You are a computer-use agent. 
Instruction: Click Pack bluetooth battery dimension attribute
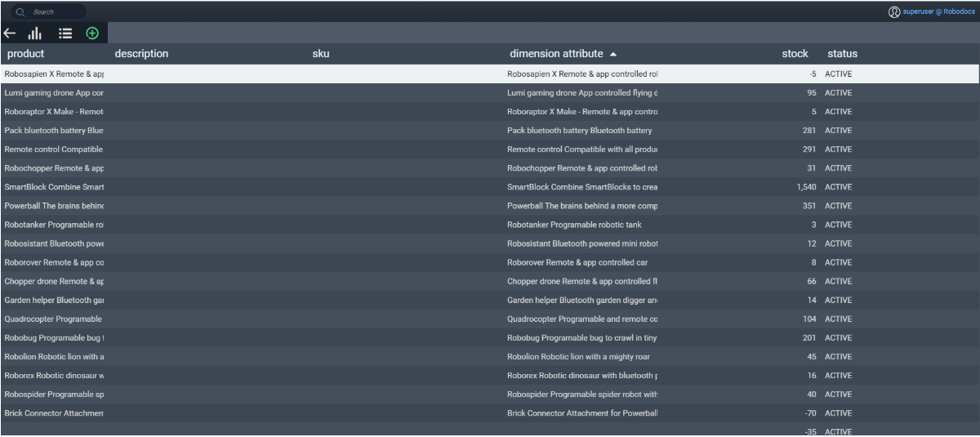coord(580,131)
